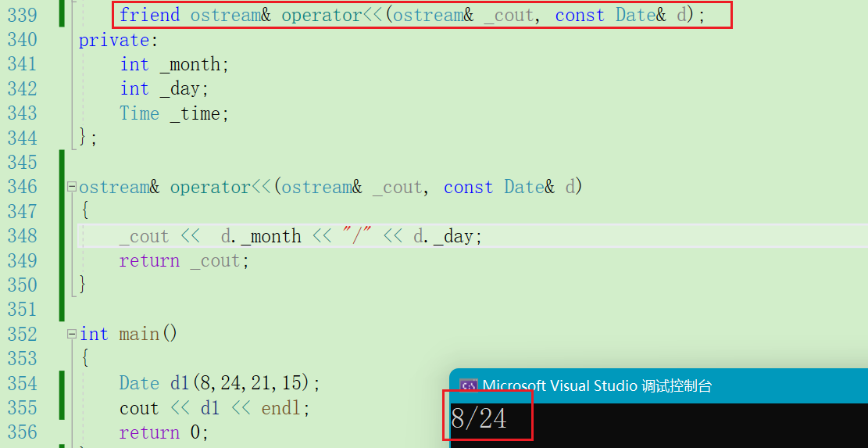Click 'cout' on line 355
The image size is (868, 448).
[139, 408]
